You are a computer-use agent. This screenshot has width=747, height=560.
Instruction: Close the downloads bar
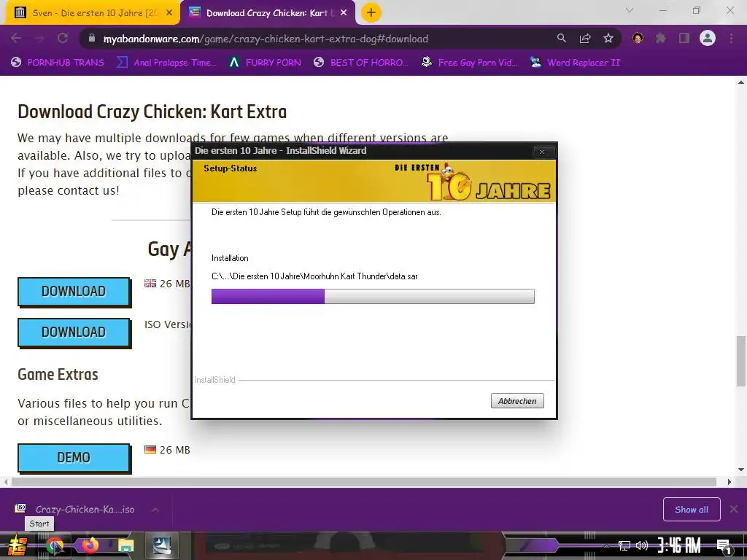click(734, 509)
